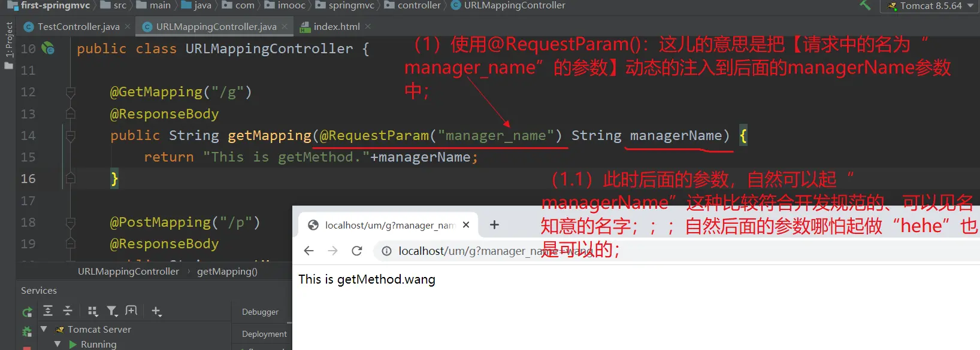This screenshot has height=350, width=980.
Task: Click the Services panel title
Action: click(x=39, y=290)
